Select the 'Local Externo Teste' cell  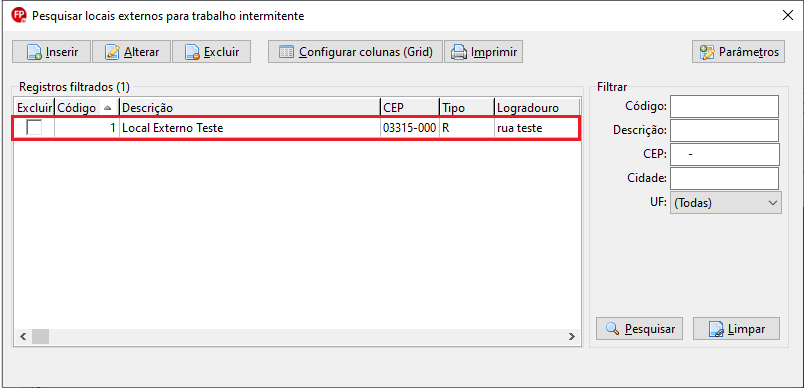click(250, 128)
